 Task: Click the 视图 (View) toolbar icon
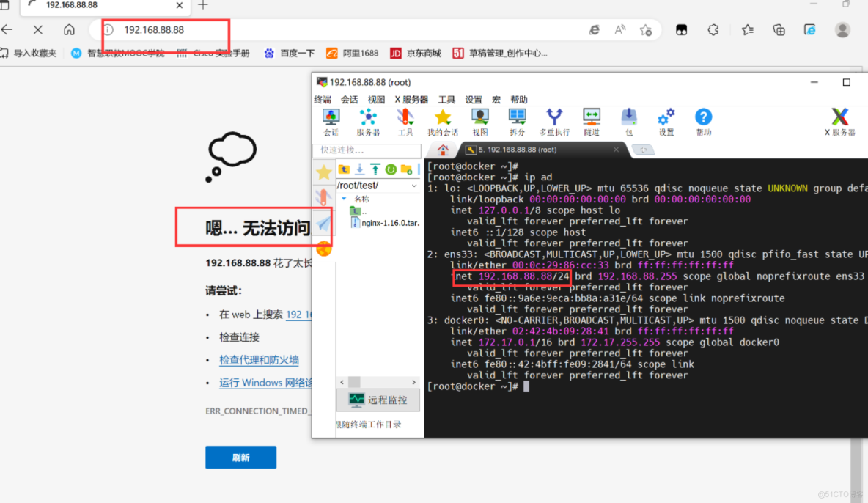[x=480, y=122]
